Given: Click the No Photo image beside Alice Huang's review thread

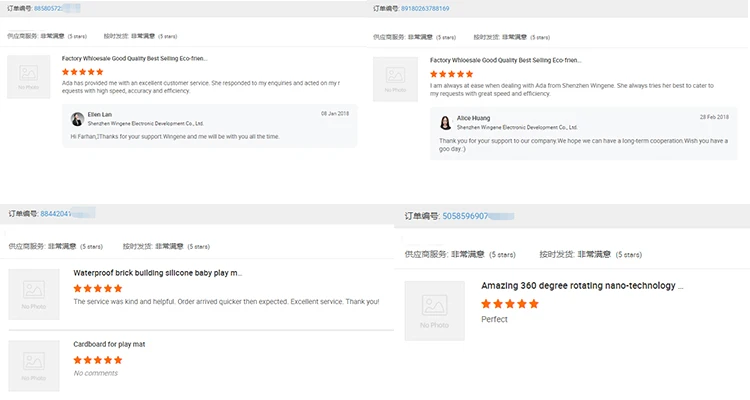Looking at the screenshot, I should [396, 77].
